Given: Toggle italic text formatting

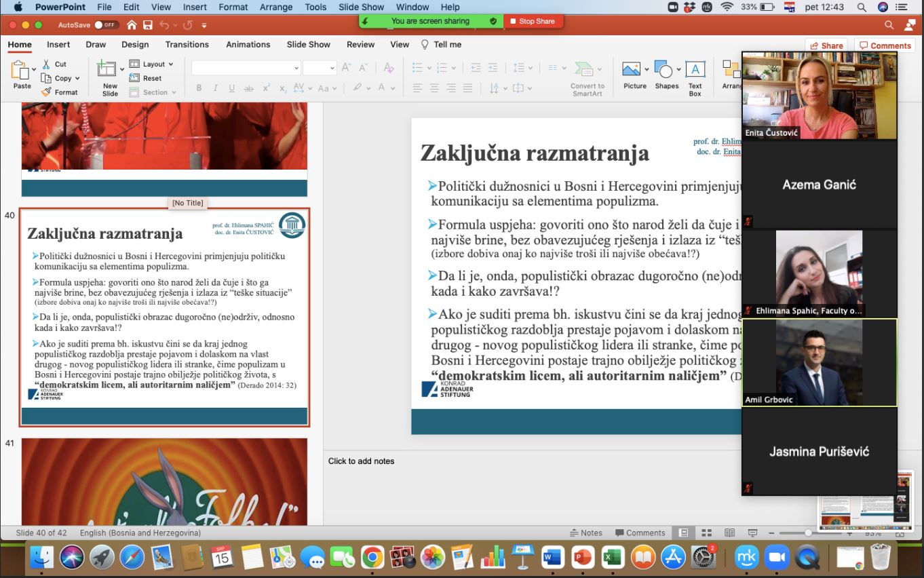Looking at the screenshot, I should pos(215,88).
